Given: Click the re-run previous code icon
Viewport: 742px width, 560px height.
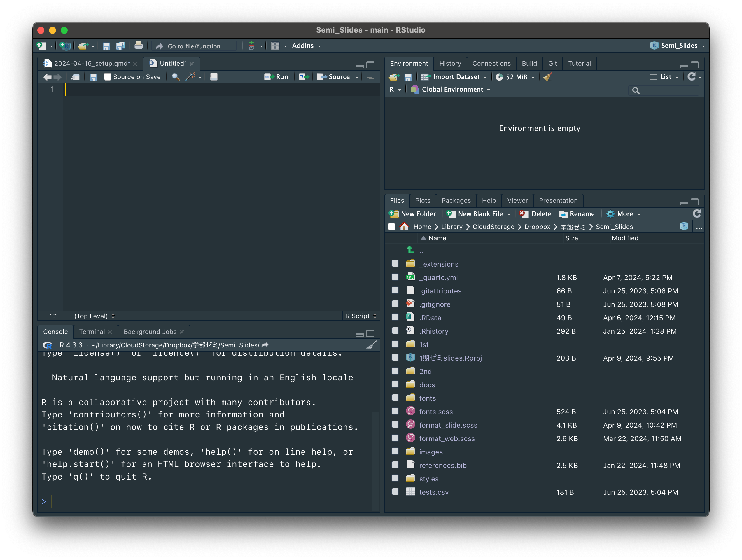Looking at the screenshot, I should [304, 77].
